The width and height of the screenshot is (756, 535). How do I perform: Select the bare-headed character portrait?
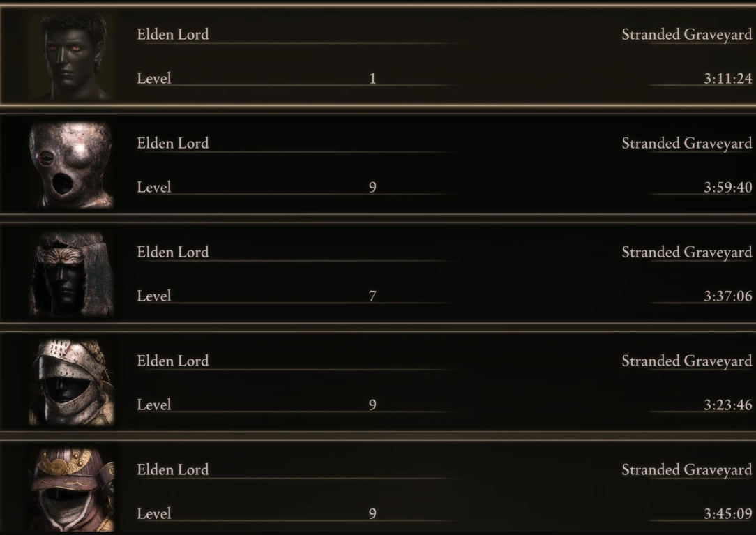coord(71,56)
